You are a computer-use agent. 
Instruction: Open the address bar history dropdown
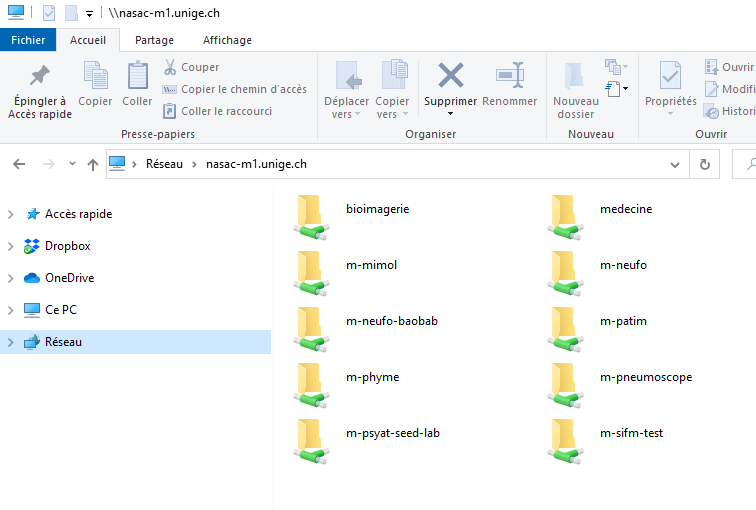pos(675,164)
